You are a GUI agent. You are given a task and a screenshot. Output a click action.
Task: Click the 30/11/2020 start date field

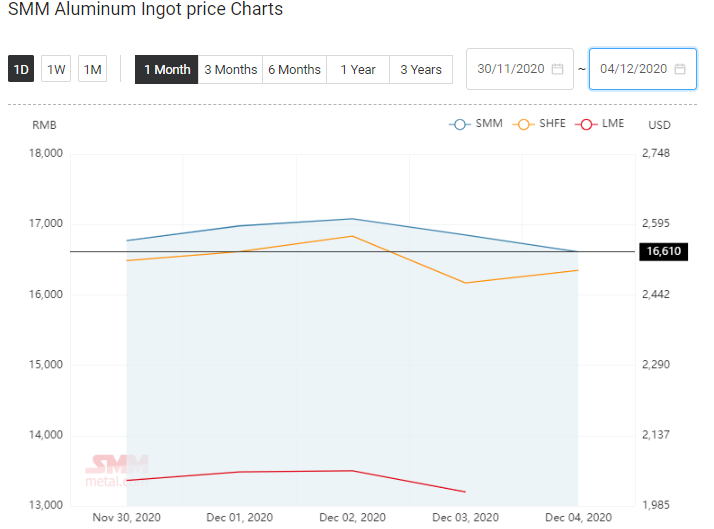(520, 69)
